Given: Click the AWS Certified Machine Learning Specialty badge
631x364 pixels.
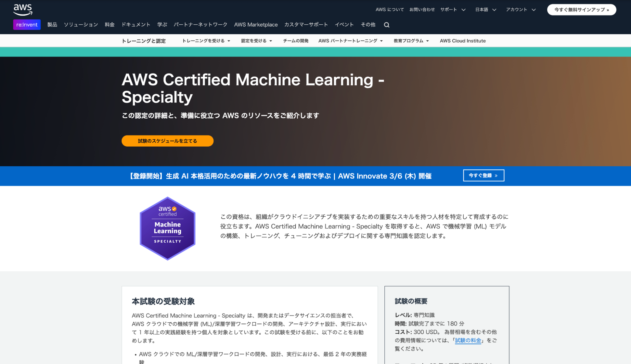Looking at the screenshot, I should 168,228.
